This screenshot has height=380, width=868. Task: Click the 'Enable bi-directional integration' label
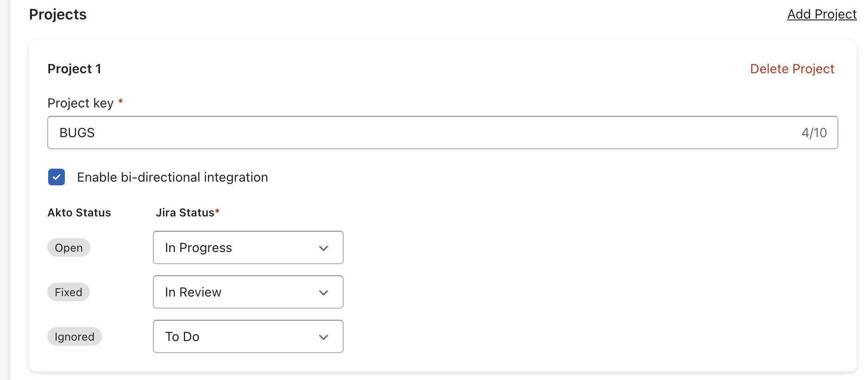pyautogui.click(x=172, y=177)
